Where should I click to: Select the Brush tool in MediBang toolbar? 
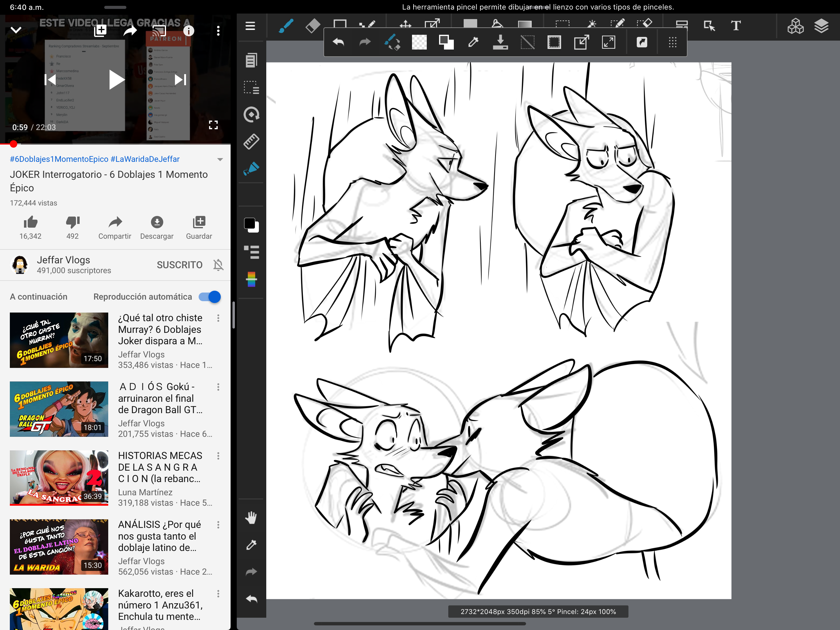[286, 26]
